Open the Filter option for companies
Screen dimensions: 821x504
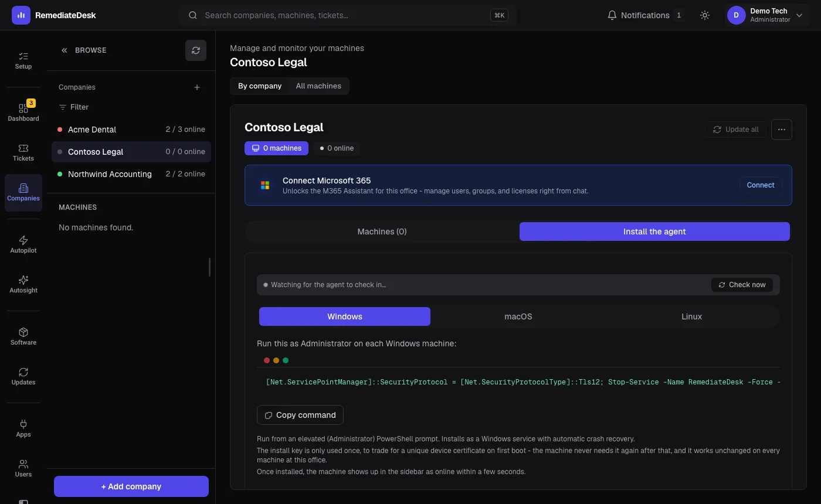pos(74,107)
